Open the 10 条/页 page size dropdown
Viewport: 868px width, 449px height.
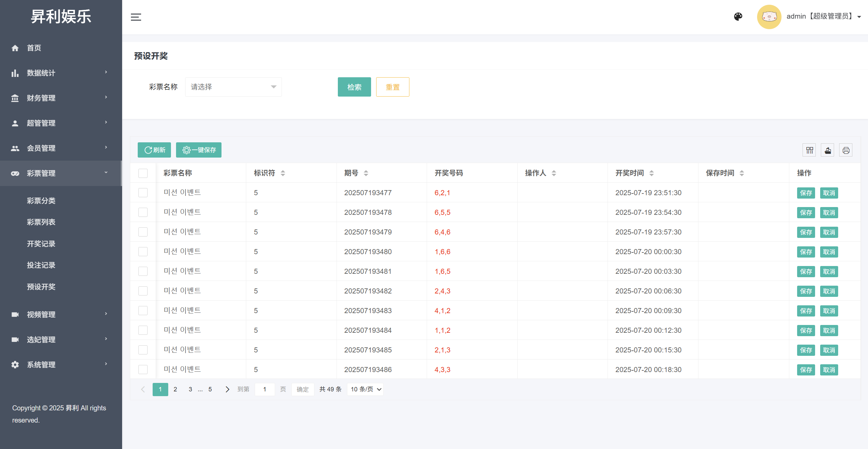(365, 389)
